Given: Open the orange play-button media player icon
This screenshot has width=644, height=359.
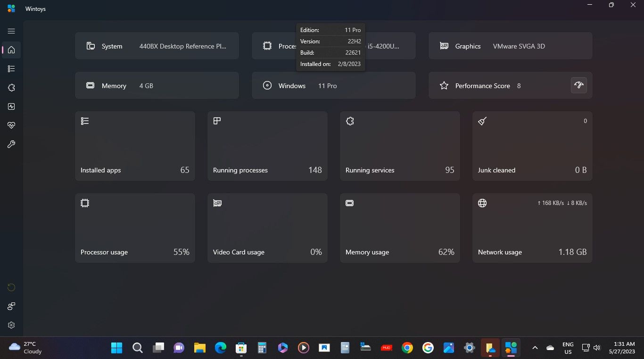Looking at the screenshot, I should point(303,348).
